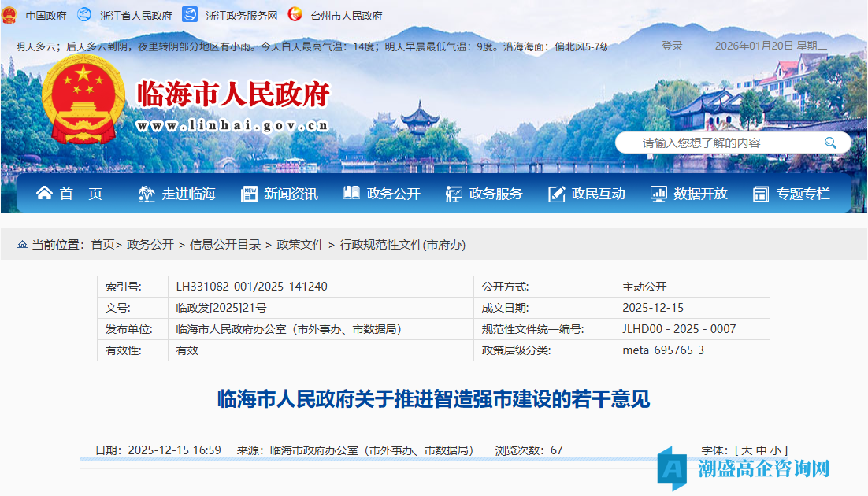
Task: Click the breadcrumb location icon
Action: coord(24,244)
